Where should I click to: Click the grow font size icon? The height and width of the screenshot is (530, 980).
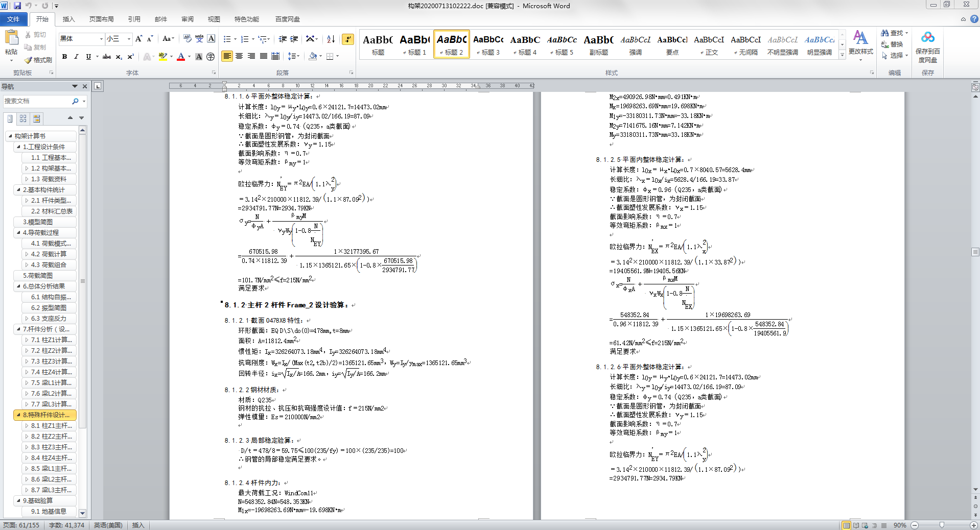[x=138, y=39]
